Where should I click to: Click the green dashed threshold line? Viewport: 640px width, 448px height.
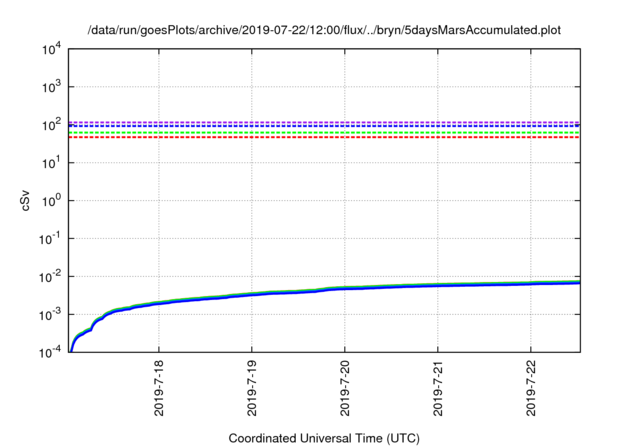pos(324,133)
